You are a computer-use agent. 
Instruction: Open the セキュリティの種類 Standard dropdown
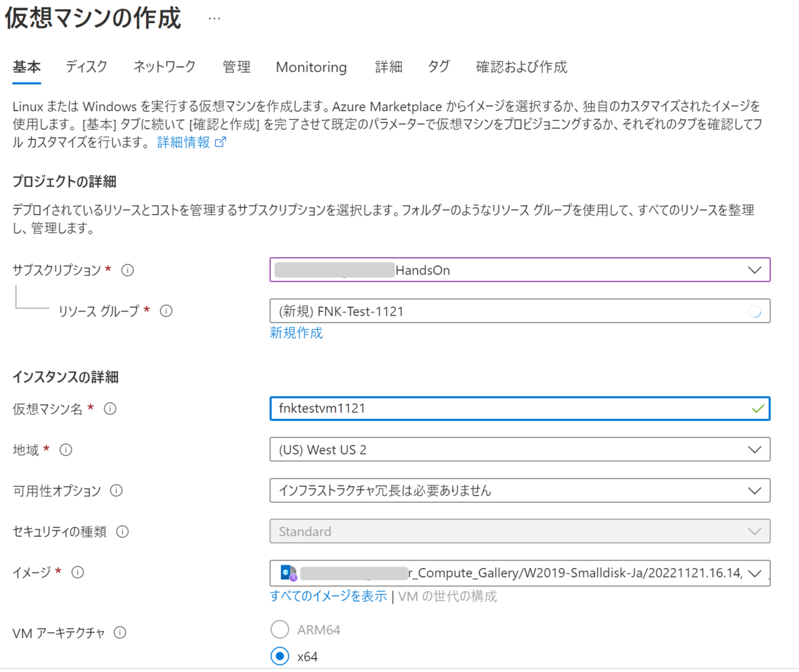520,531
